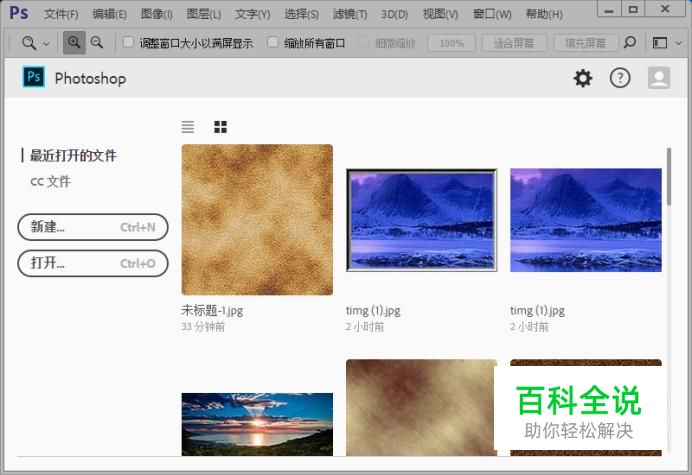Open the 窗口(W) menu
This screenshot has width=692, height=475.
click(492, 14)
